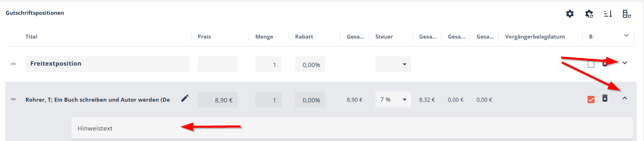The height and width of the screenshot is (141, 644).
Task: Click the Titel column header
Action: pos(31,36)
